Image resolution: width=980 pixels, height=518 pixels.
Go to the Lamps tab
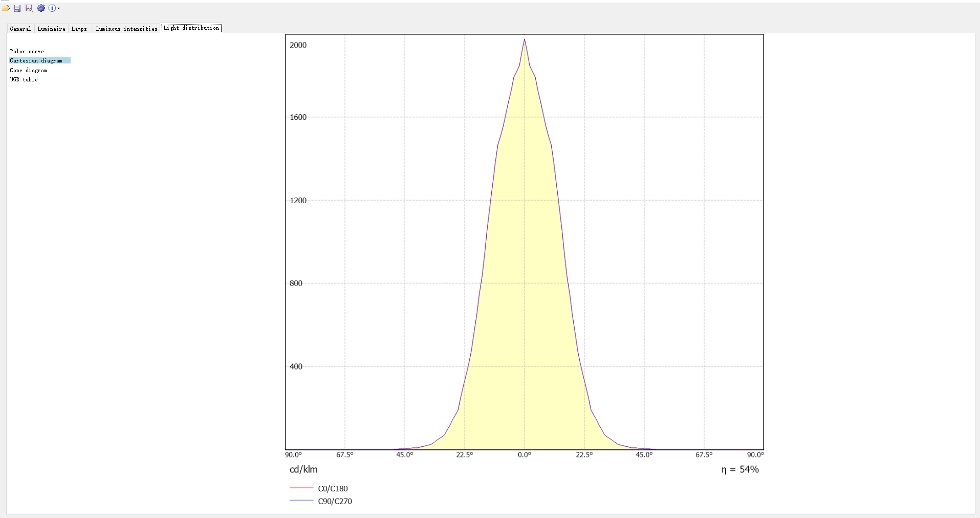click(x=79, y=29)
